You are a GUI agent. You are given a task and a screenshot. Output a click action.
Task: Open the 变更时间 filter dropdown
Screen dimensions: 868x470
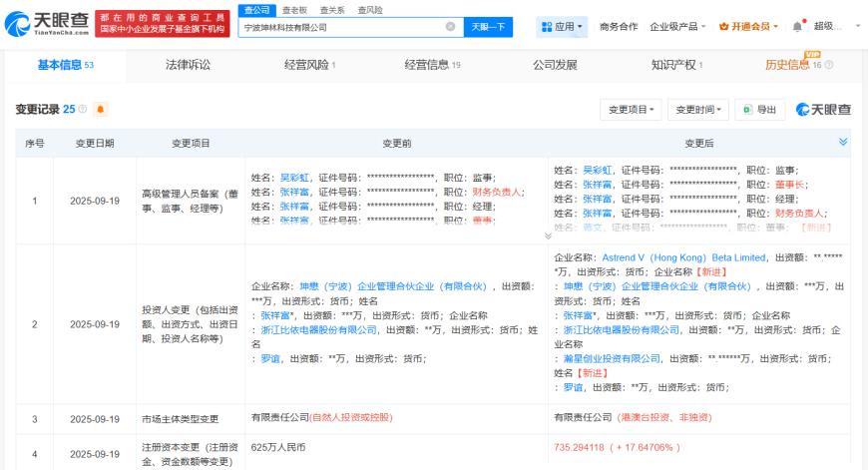point(698,110)
